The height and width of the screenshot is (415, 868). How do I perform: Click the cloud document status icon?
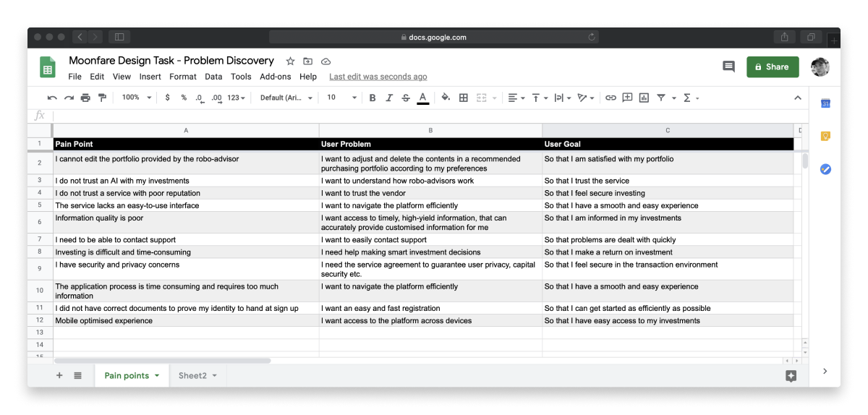325,61
